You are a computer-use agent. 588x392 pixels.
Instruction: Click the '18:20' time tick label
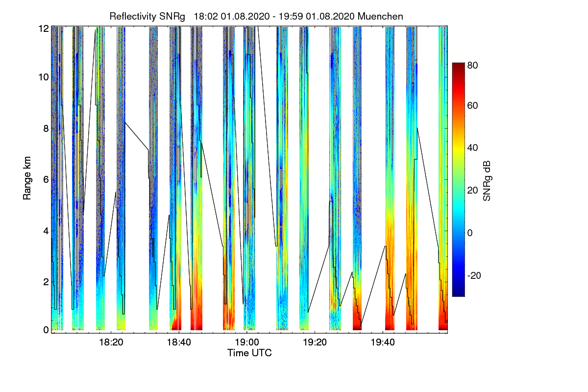[x=112, y=343]
